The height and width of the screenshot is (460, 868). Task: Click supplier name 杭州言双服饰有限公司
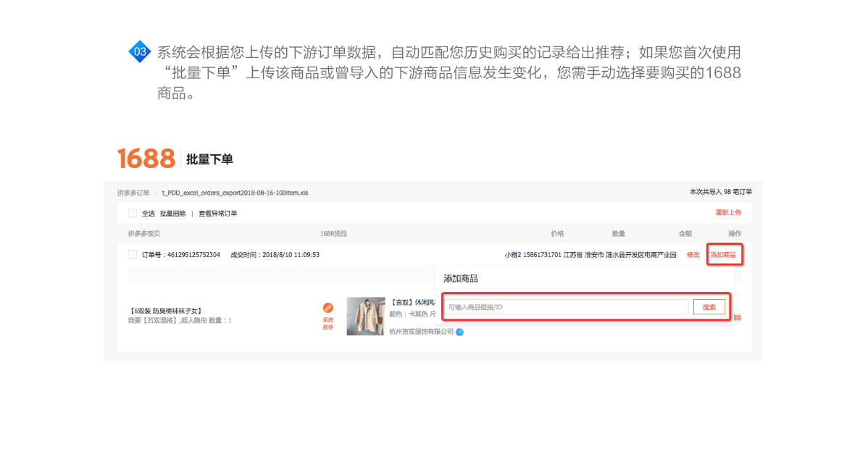click(x=421, y=332)
